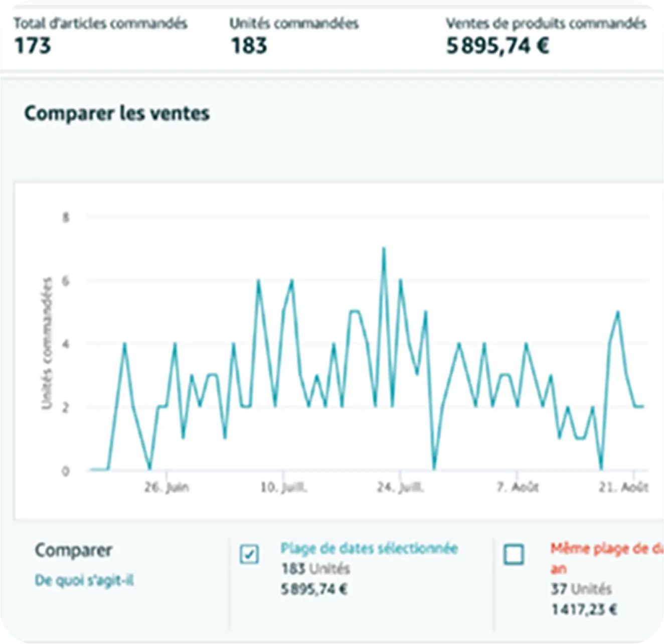Click the vertical "Unités commandées" axis title
The width and height of the screenshot is (664, 644).
tap(47, 344)
